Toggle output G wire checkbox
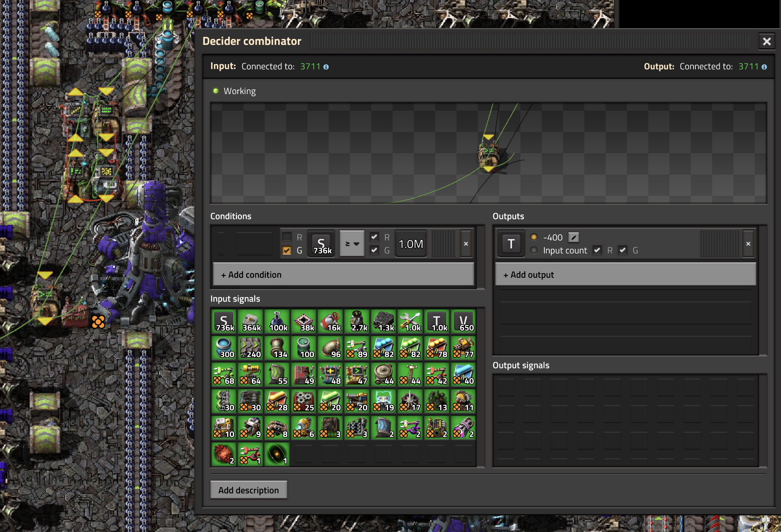Screen dimensions: 781x532 click(623, 250)
